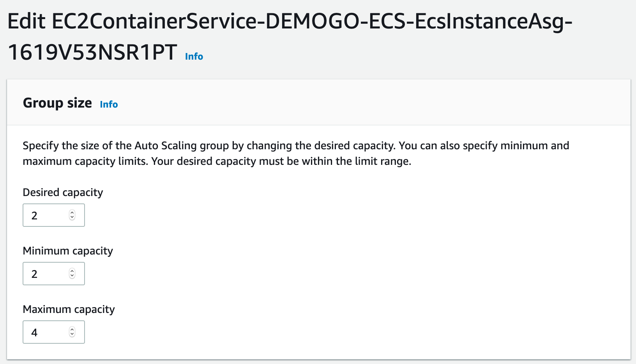636x364 pixels.
Task: Open Info link next to Group size
Action: pyautogui.click(x=109, y=104)
